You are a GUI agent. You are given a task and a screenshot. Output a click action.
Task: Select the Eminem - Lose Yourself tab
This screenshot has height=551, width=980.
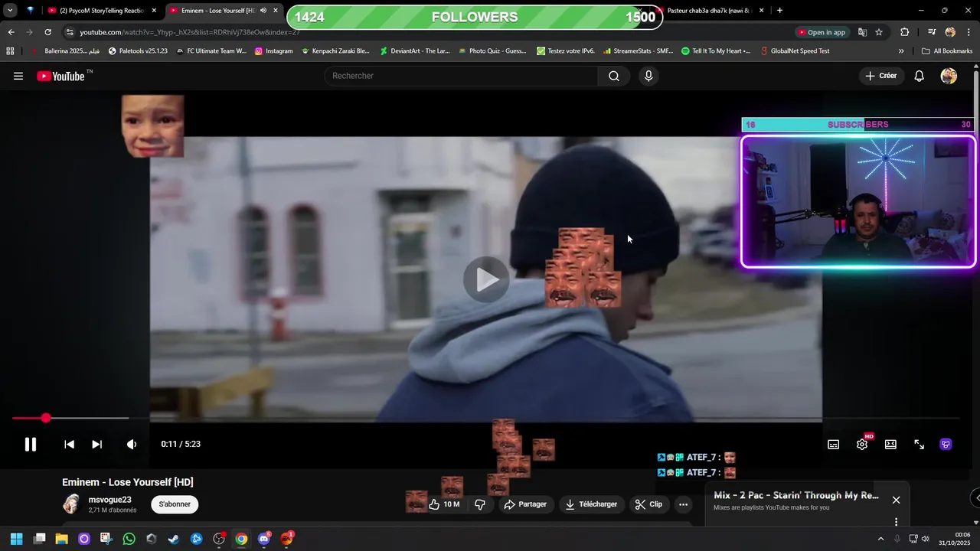pos(219,11)
